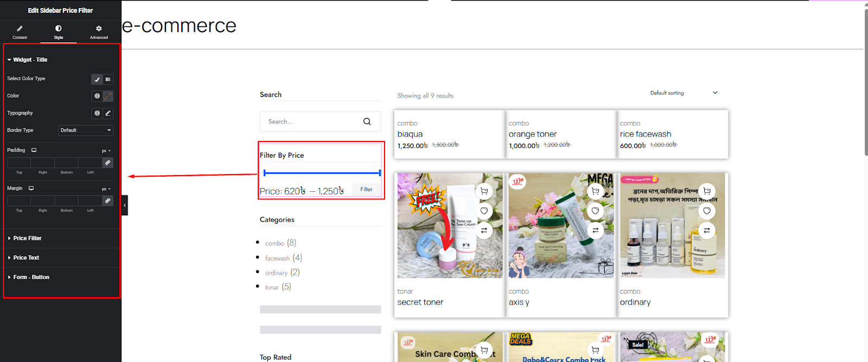Click minimum price slider handle
The height and width of the screenshot is (362, 868).
[265, 173]
